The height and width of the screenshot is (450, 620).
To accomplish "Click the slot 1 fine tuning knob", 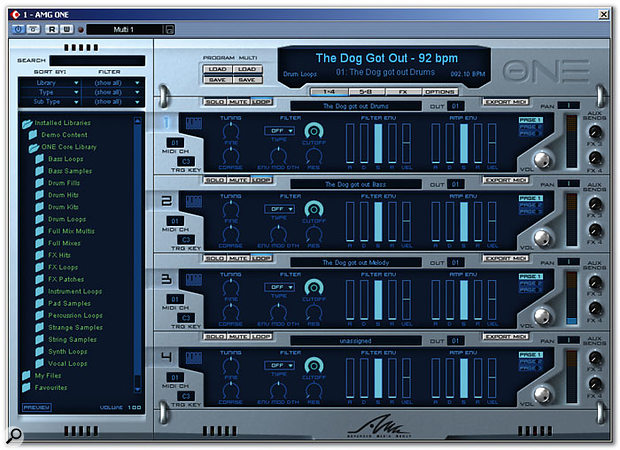I will [x=231, y=130].
